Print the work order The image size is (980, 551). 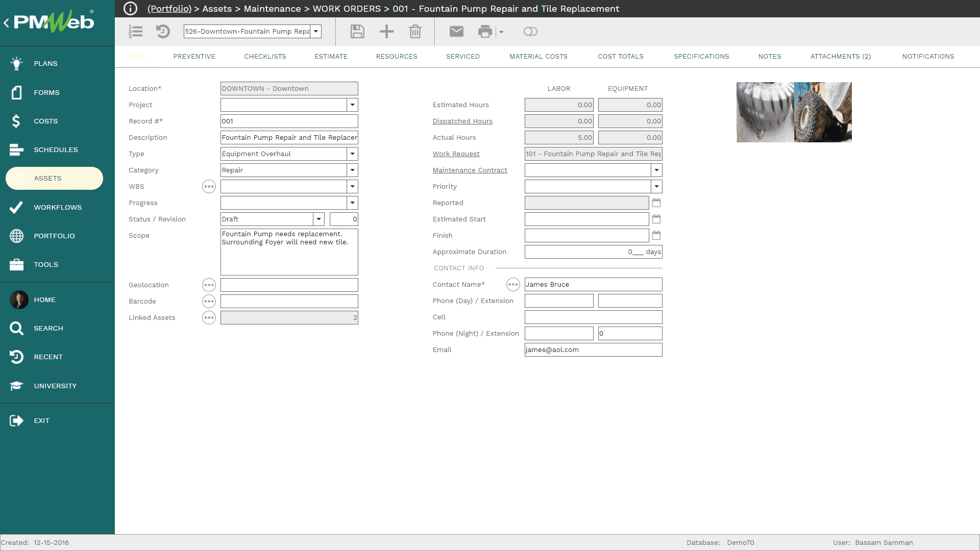click(485, 32)
